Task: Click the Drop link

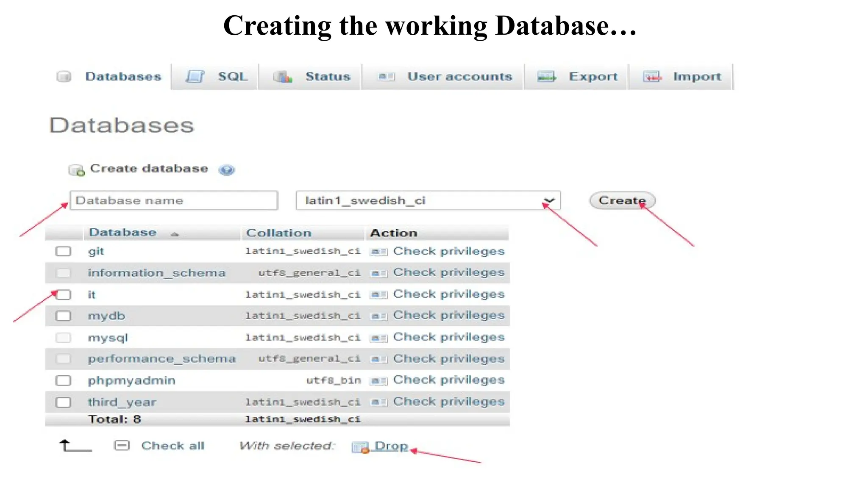Action: point(391,446)
